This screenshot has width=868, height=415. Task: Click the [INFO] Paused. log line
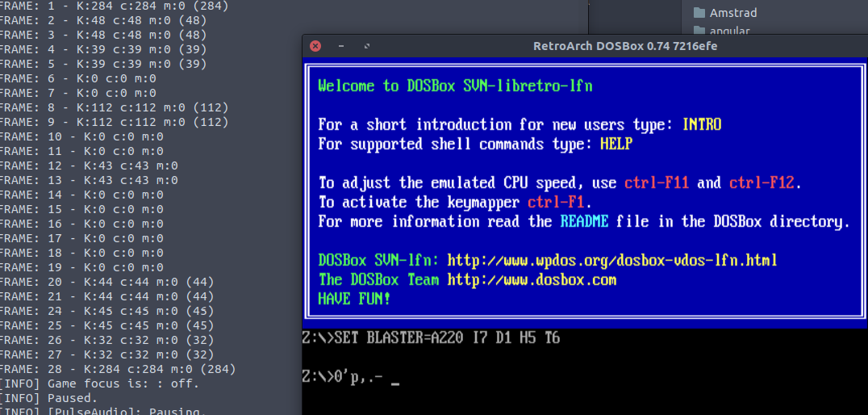[48, 398]
